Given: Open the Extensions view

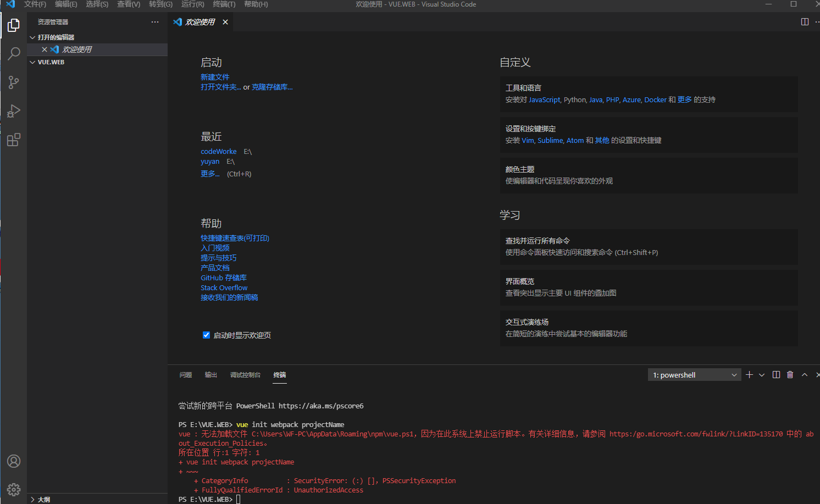Looking at the screenshot, I should point(14,140).
